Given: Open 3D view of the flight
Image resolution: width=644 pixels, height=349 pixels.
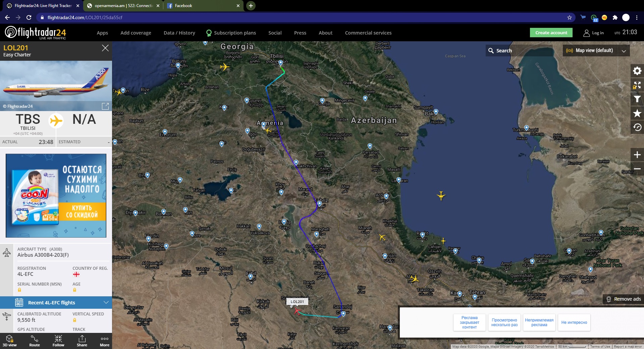Looking at the screenshot, I should pyautogui.click(x=10, y=341).
